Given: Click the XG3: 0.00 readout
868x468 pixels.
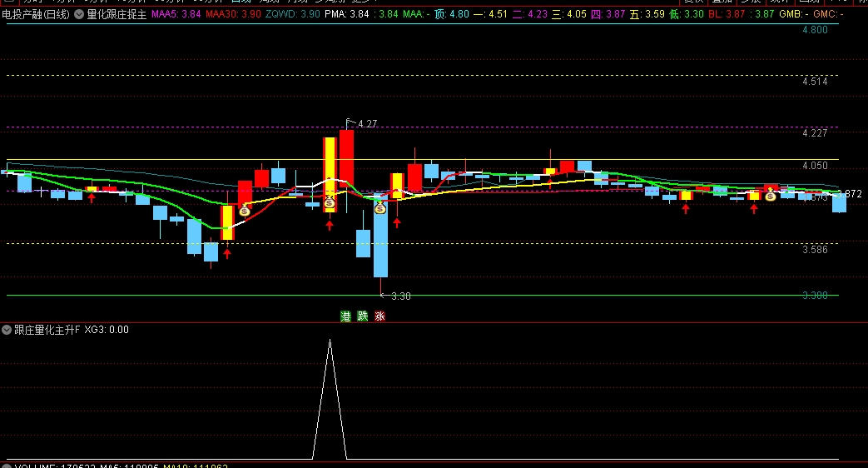Looking at the screenshot, I should click(107, 330).
